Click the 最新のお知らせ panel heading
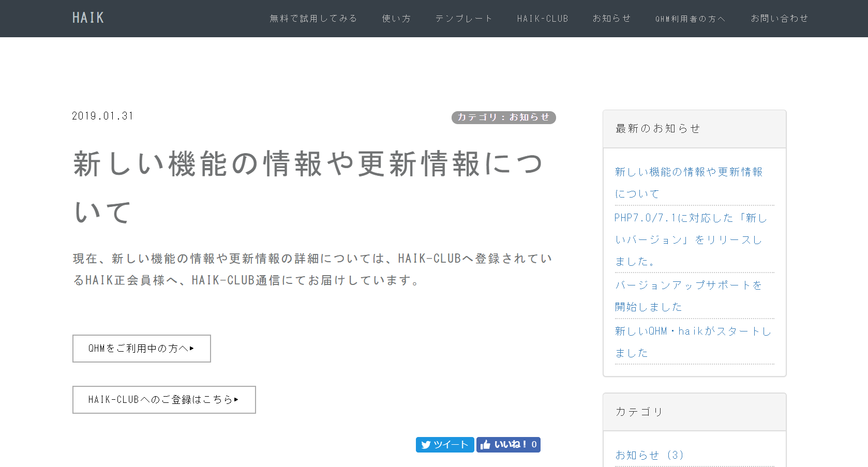This screenshot has height=467, width=868. tap(694, 129)
